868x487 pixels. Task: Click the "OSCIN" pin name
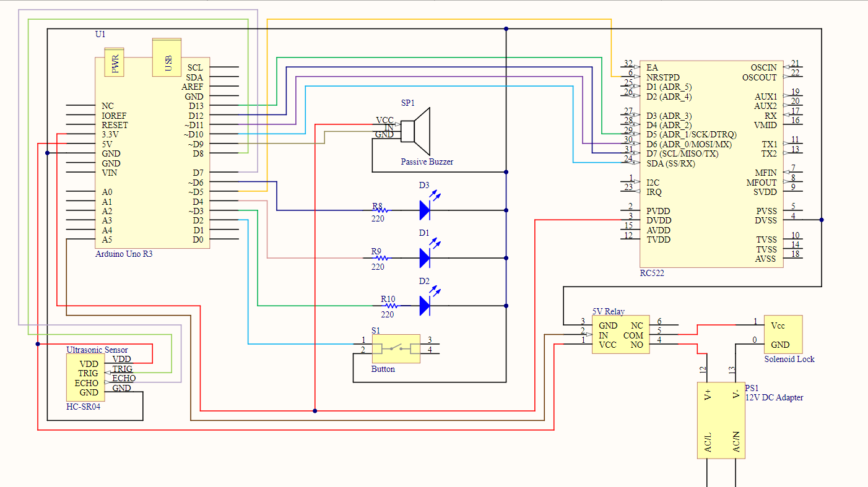763,67
